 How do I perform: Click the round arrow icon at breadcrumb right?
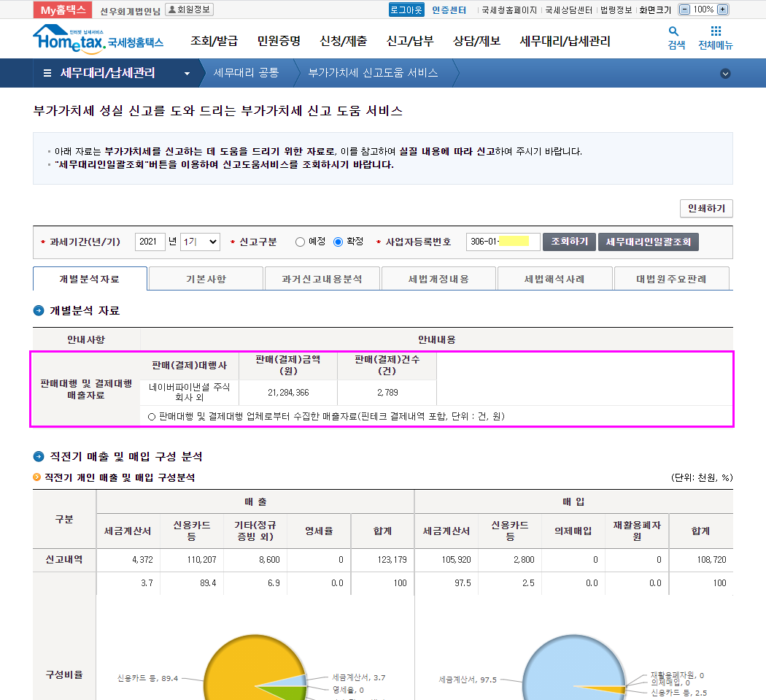[x=725, y=73]
